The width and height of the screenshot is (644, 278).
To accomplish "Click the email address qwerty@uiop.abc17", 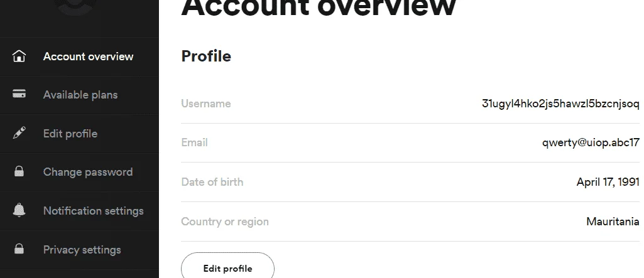I will pyautogui.click(x=591, y=142).
